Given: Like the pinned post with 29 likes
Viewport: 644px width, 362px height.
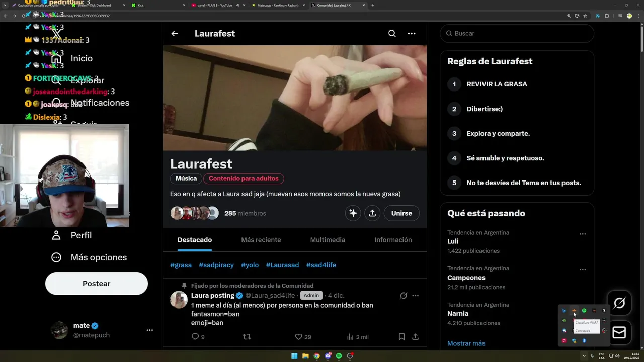Looking at the screenshot, I should [x=298, y=337].
